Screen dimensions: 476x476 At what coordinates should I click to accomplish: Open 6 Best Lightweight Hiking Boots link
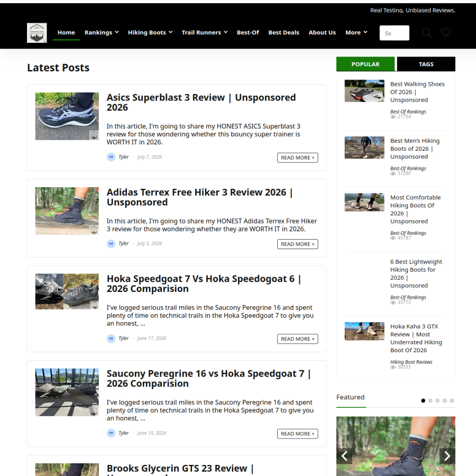pyautogui.click(x=416, y=273)
